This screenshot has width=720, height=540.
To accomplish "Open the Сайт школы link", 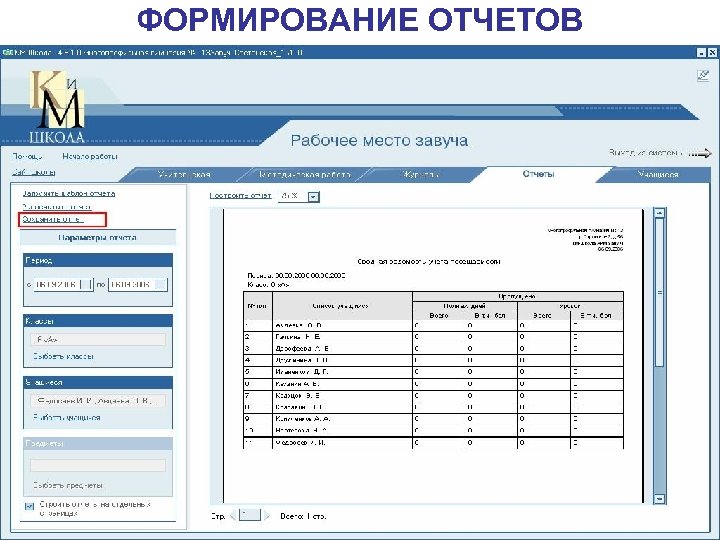I will pos(34,172).
